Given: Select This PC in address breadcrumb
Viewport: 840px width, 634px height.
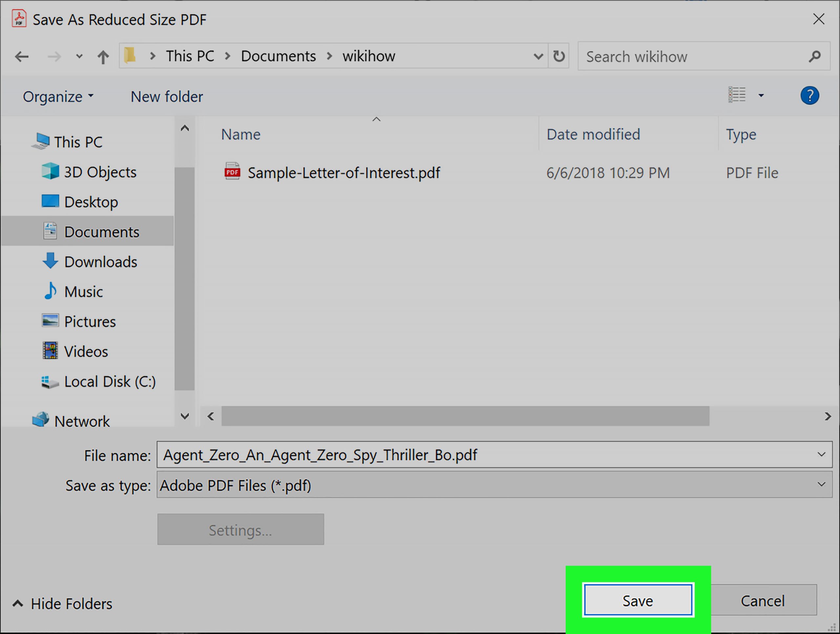Looking at the screenshot, I should coord(190,56).
